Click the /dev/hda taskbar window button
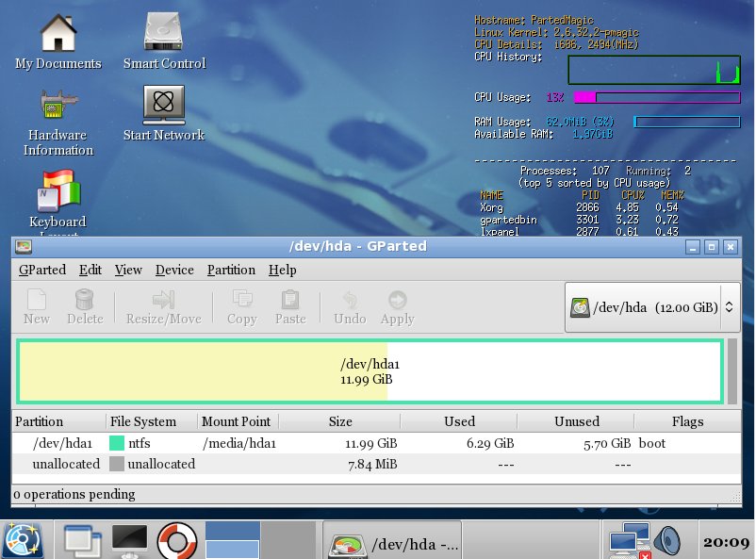The height and width of the screenshot is (559, 756). 392,544
